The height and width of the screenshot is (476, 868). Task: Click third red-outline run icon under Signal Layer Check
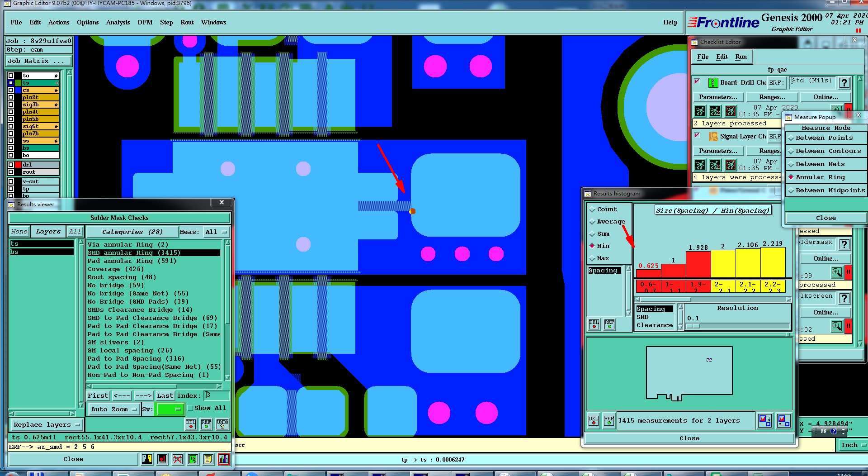click(731, 165)
